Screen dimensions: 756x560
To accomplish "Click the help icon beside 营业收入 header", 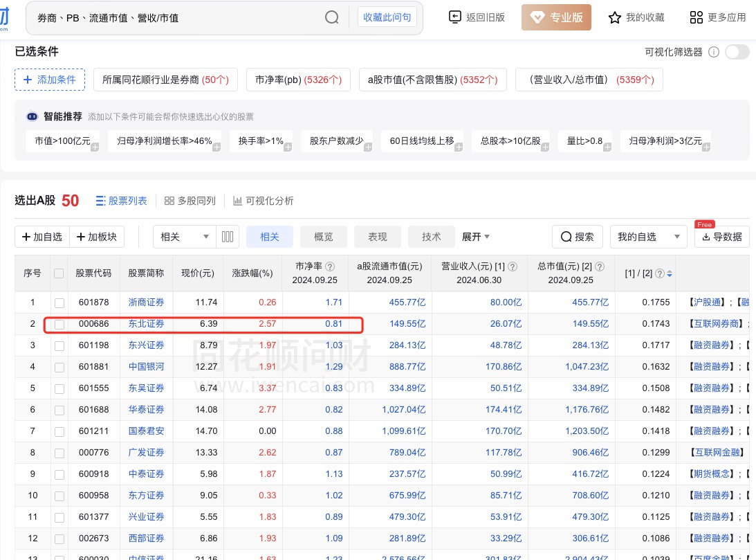I will coord(513,267).
